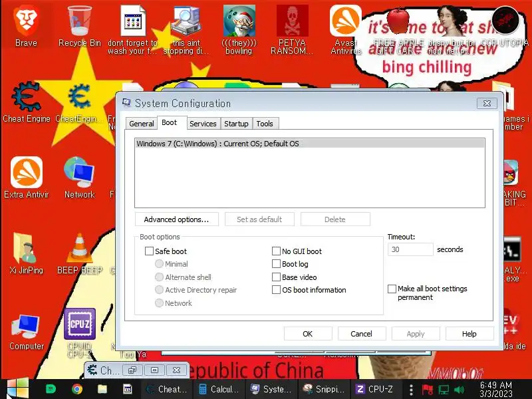This screenshot has height=399, width=532.
Task: Click the Delete button
Action: pyautogui.click(x=335, y=219)
